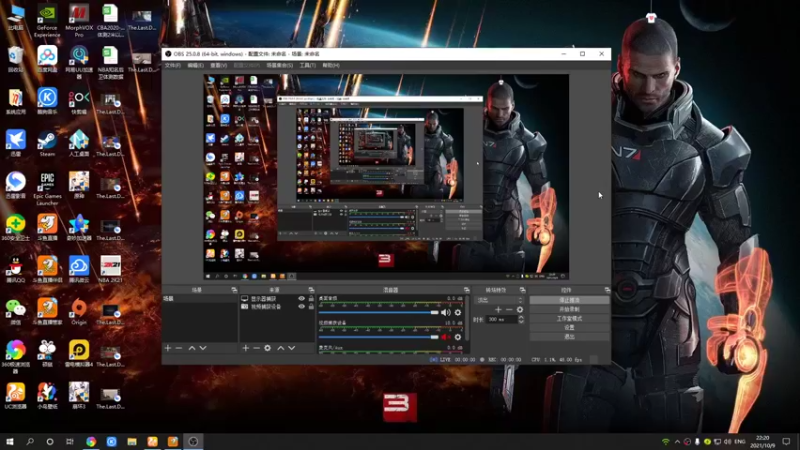Pop out the Transitions (转场特效) dock
The height and width of the screenshot is (450, 800).
click(x=522, y=290)
